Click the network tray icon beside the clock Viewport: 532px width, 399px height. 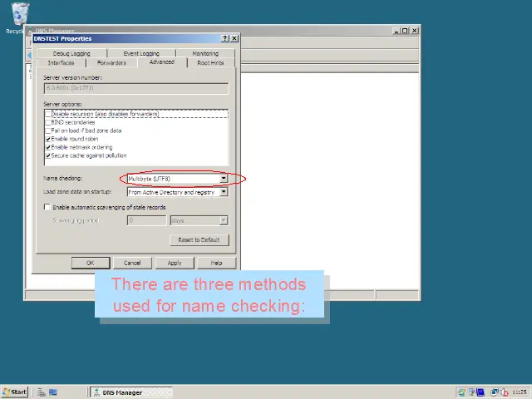[x=495, y=392]
